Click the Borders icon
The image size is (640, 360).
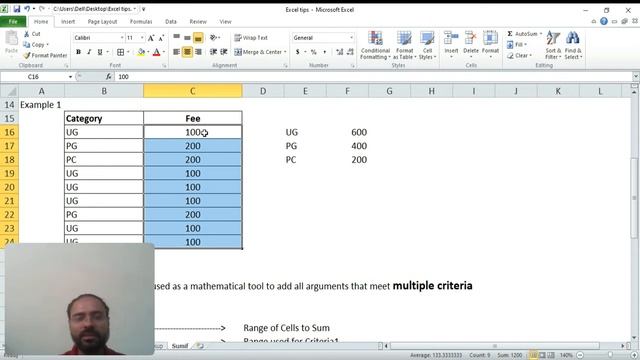[x=120, y=52]
